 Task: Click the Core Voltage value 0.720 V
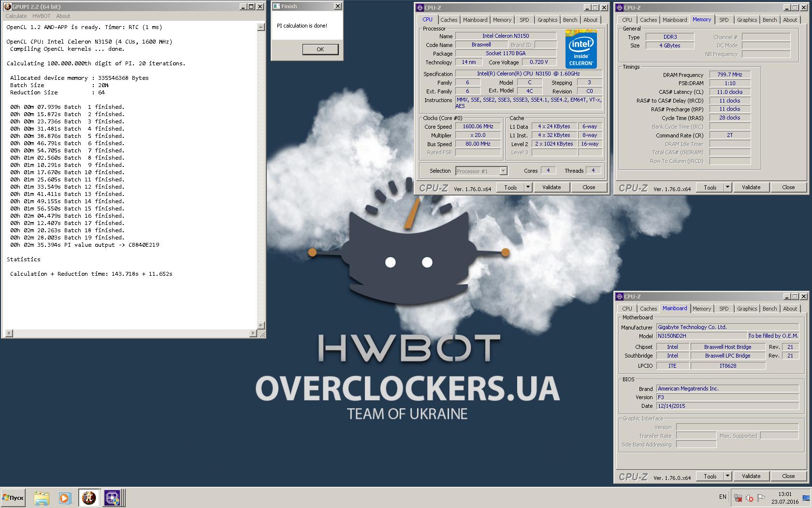pyautogui.click(x=539, y=62)
